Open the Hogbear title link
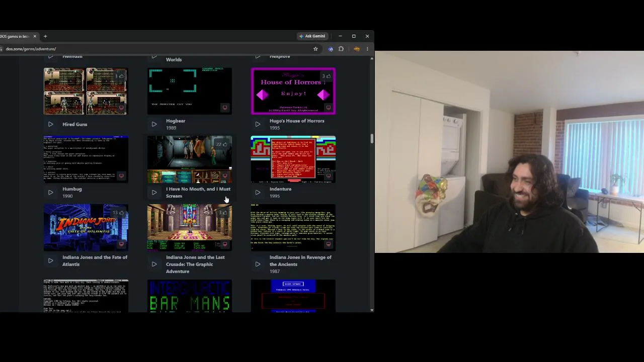The width and height of the screenshot is (644, 362). pyautogui.click(x=176, y=121)
